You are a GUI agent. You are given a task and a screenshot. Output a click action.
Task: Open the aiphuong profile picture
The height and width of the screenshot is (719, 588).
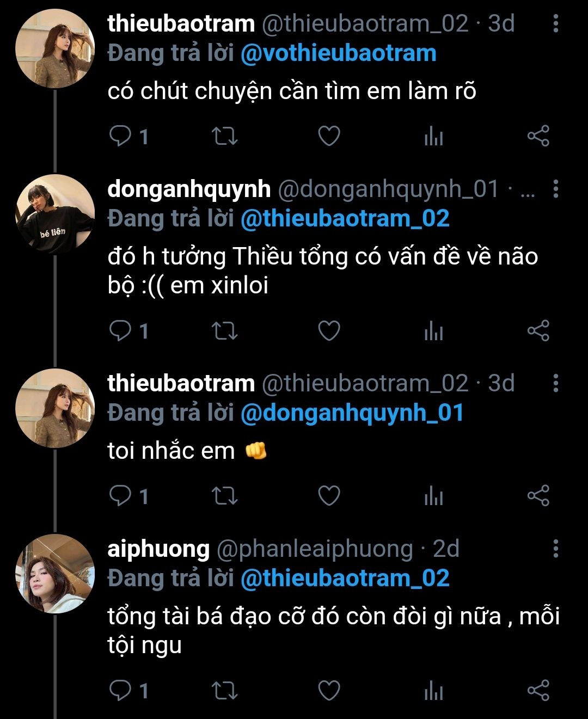[x=55, y=574]
